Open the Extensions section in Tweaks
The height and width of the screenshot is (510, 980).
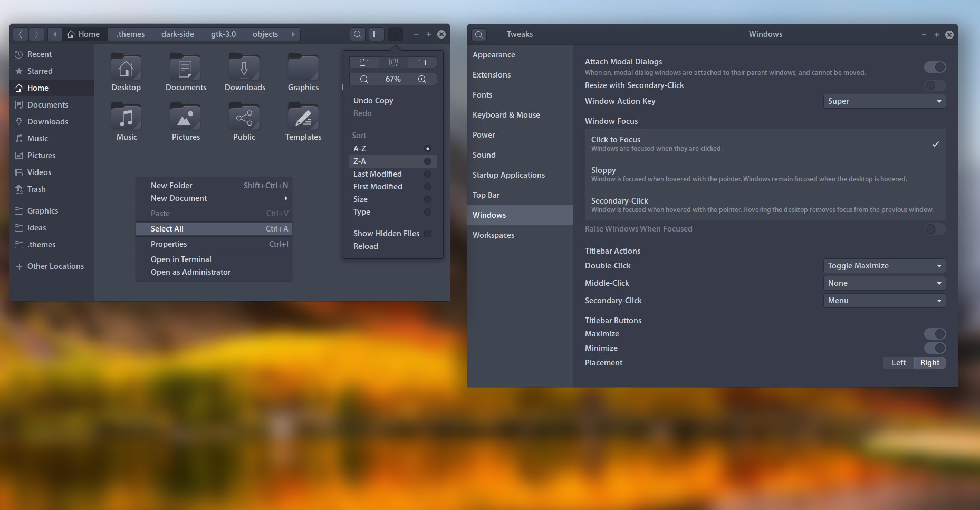[x=520, y=75]
